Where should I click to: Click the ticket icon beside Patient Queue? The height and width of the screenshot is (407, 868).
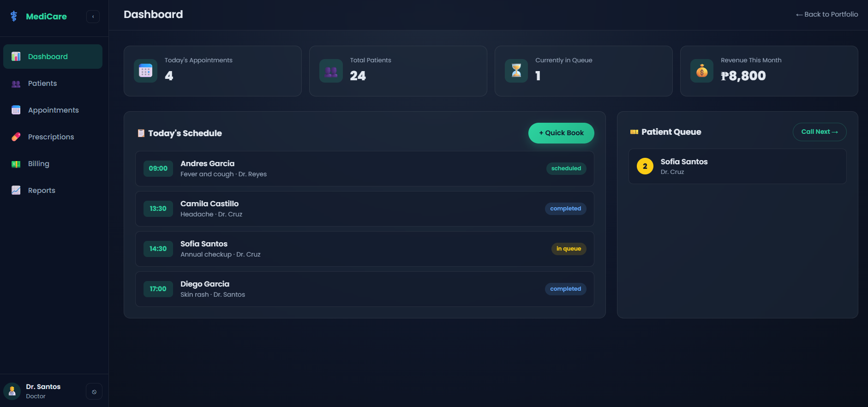point(635,132)
